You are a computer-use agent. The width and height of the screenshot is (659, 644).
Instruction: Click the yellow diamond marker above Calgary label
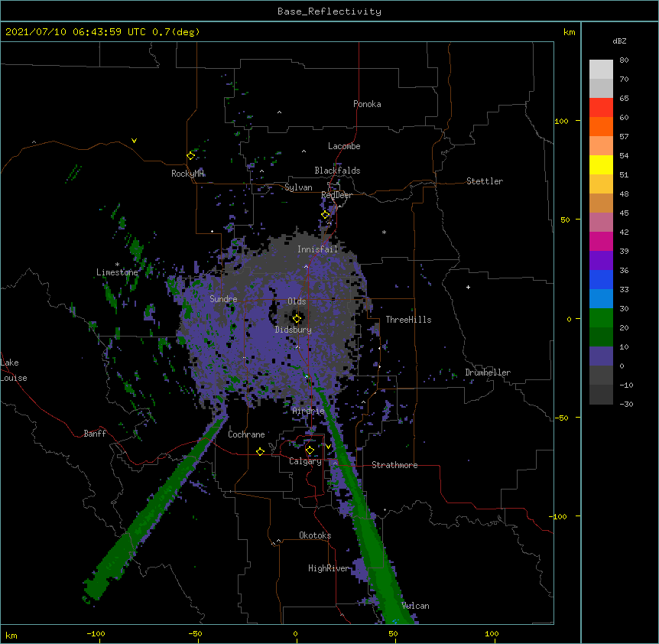click(x=310, y=450)
